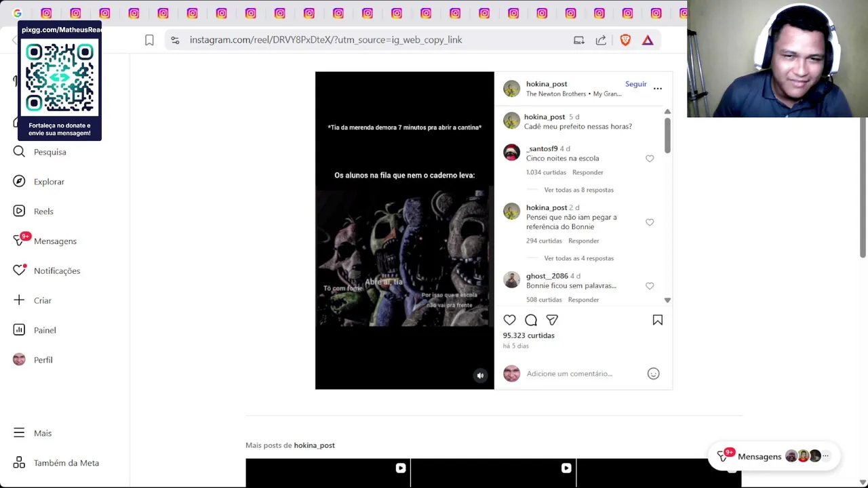Image resolution: width=868 pixels, height=488 pixels.
Task: Open 294 curtidas on Bonnie comment
Action: pos(544,241)
